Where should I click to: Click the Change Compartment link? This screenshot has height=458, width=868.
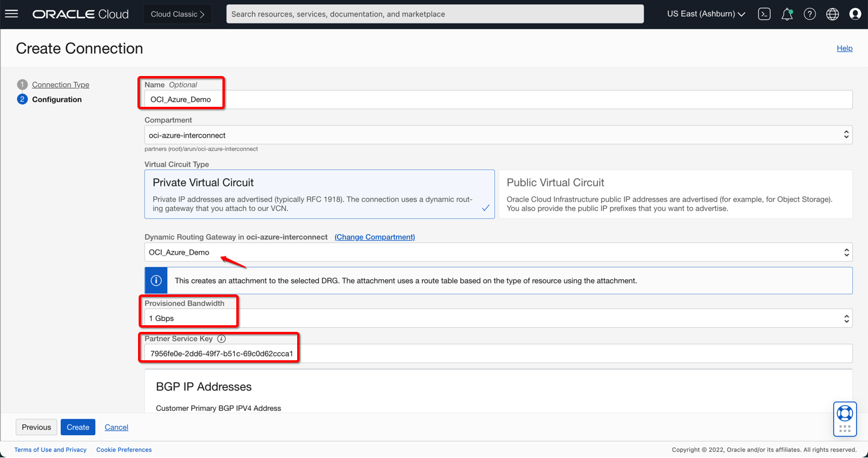point(375,237)
